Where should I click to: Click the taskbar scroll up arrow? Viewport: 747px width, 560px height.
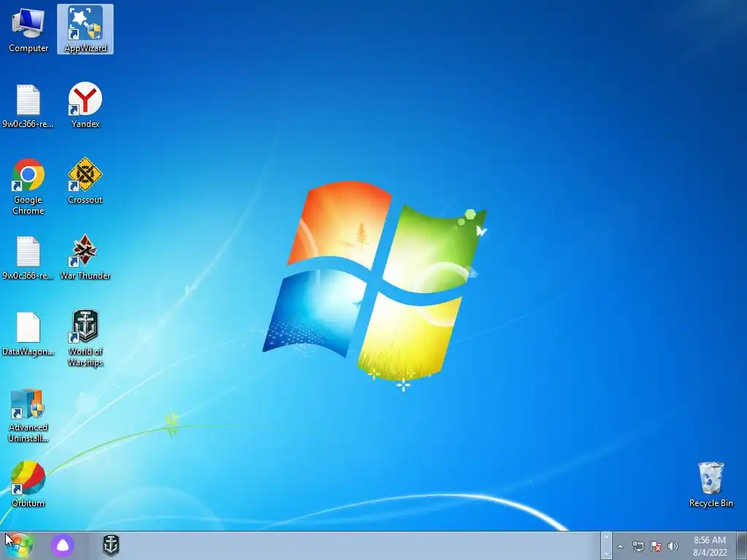606,539
